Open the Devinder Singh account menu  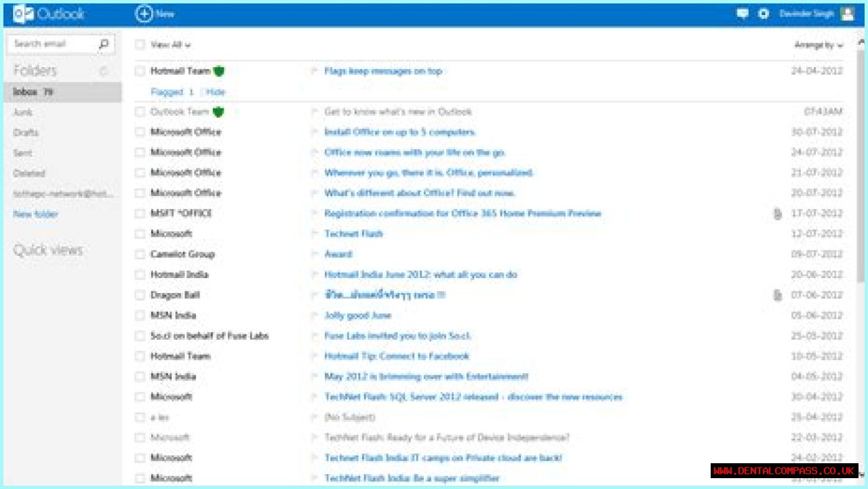(x=806, y=14)
